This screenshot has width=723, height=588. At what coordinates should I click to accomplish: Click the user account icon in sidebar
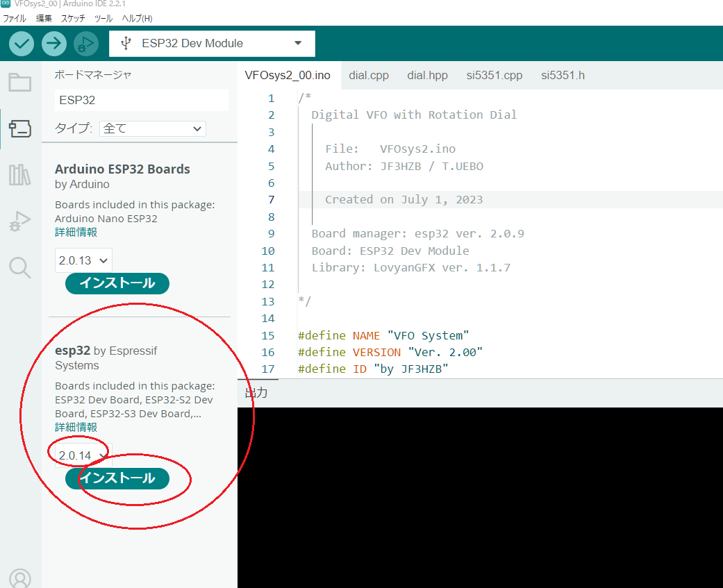click(20, 579)
